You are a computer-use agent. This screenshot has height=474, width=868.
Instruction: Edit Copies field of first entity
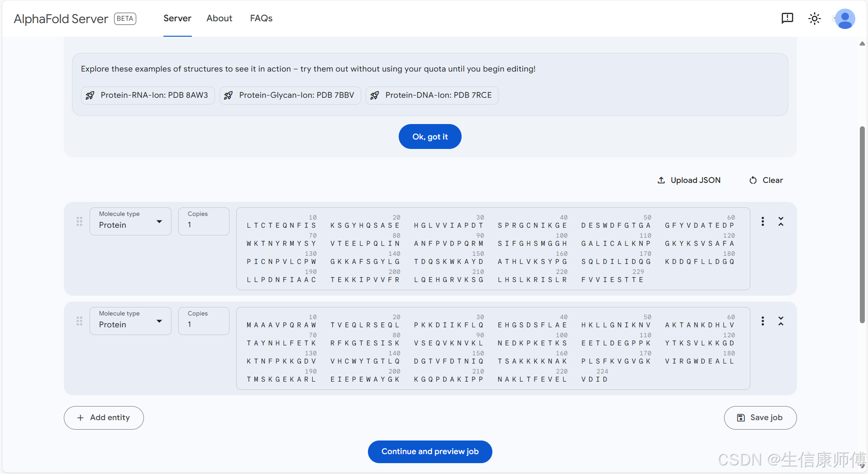coord(204,221)
